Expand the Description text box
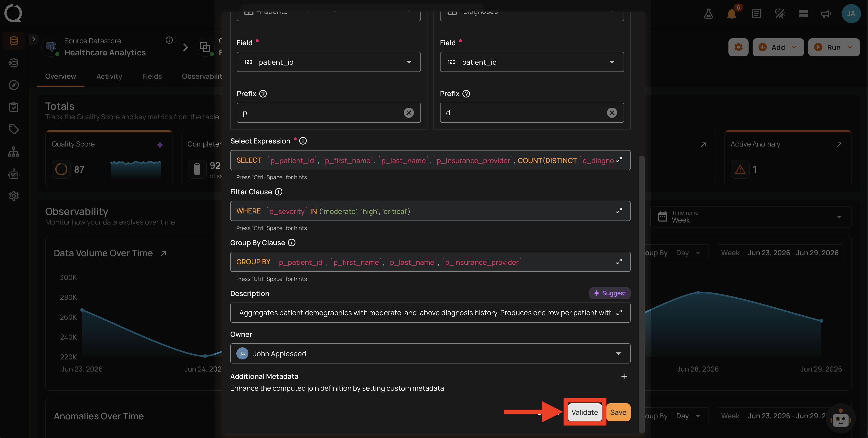868x438 pixels. [619, 312]
